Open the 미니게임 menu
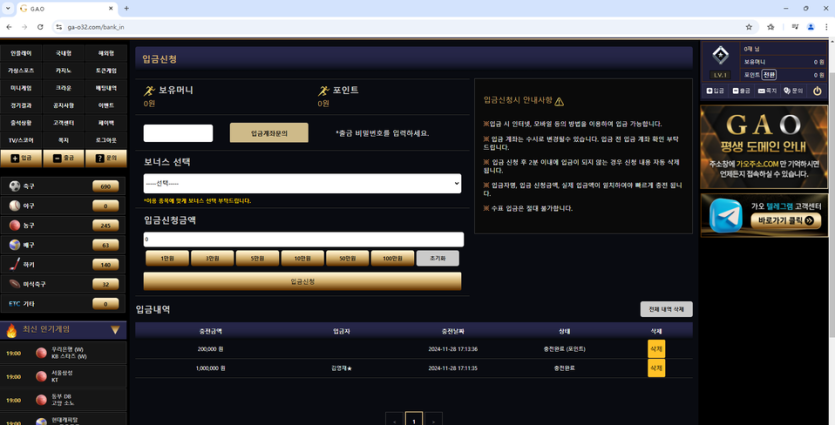 [x=21, y=88]
